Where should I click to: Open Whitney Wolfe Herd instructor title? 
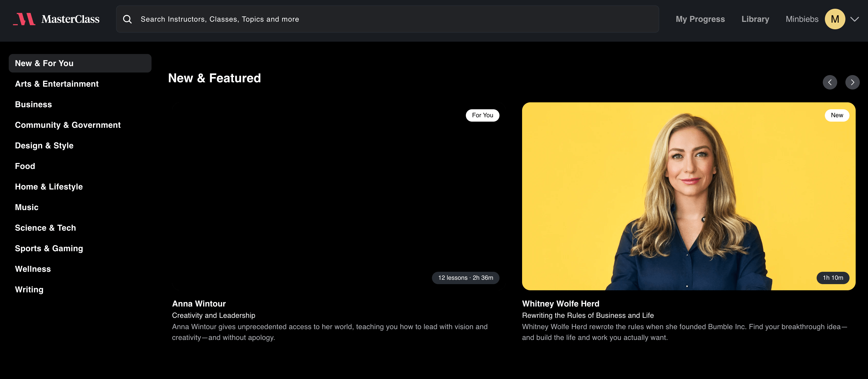[x=560, y=304]
